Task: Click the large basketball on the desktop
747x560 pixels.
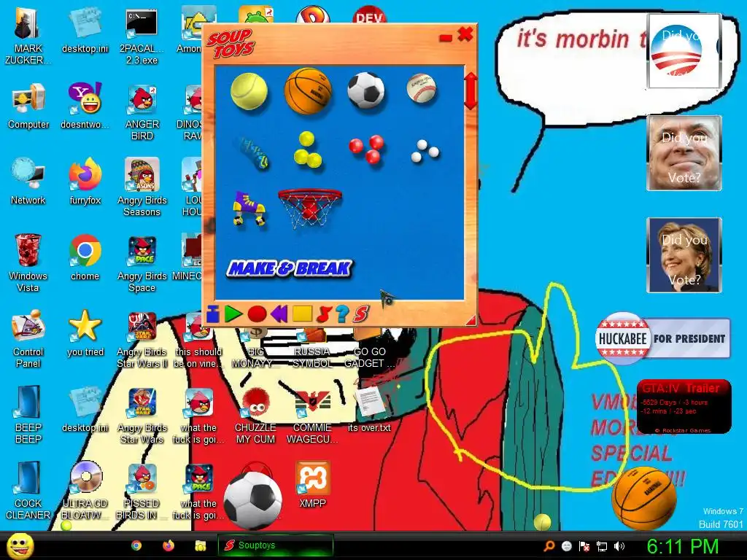Action: [644, 497]
